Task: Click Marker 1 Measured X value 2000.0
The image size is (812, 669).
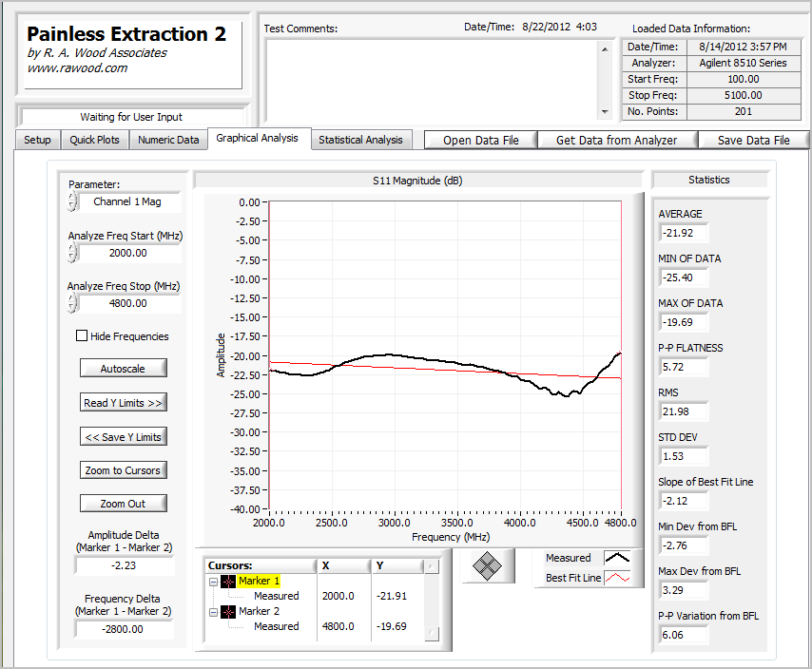Action: click(x=338, y=596)
